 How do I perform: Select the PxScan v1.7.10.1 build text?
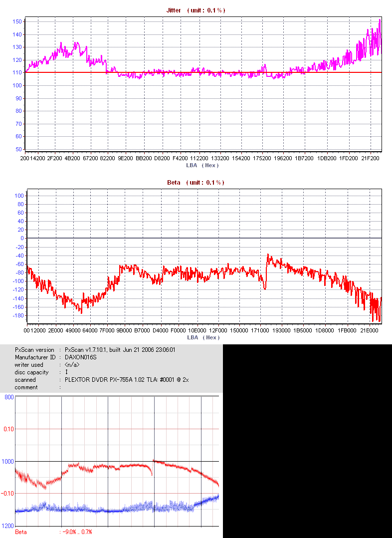[120, 350]
